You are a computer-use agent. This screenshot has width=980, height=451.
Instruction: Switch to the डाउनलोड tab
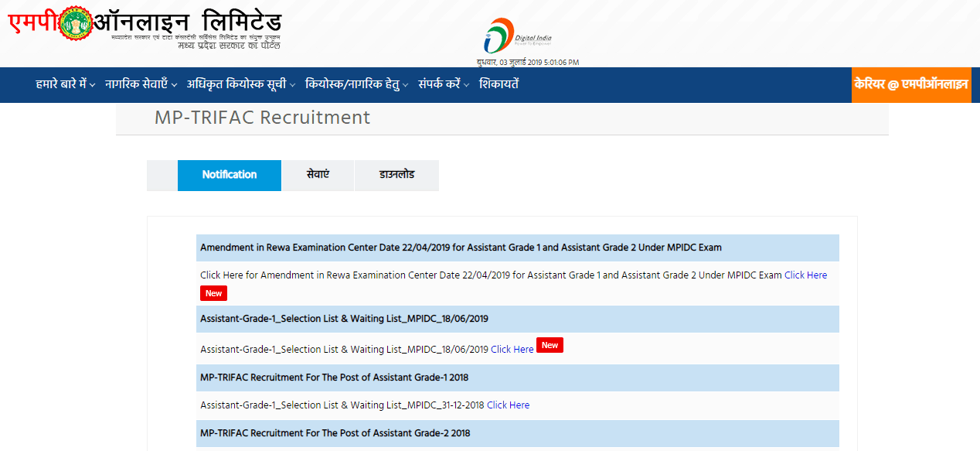[396, 175]
